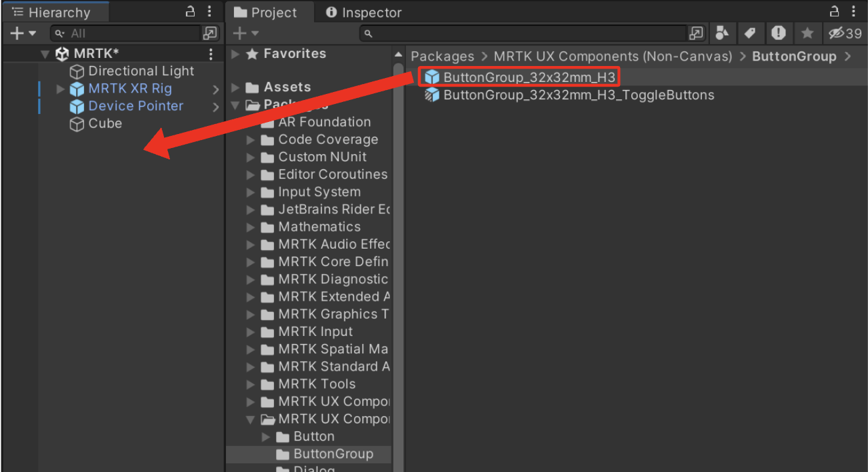This screenshot has width=868, height=472.
Task: Click Search by Type icon
Action: click(x=721, y=33)
